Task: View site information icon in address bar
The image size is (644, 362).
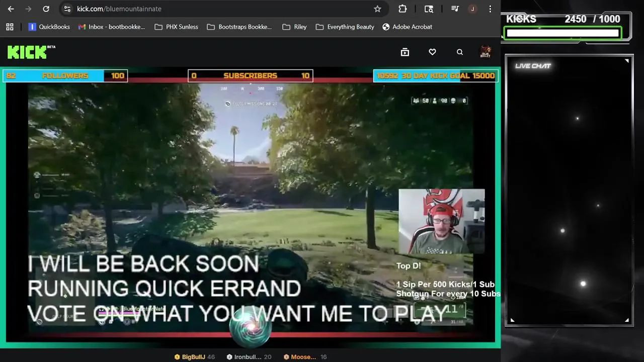Action: click(x=67, y=9)
